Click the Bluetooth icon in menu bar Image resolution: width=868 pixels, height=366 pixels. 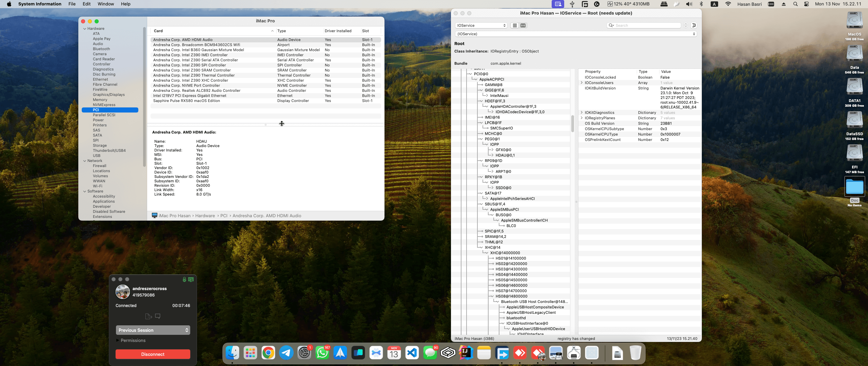(701, 4)
